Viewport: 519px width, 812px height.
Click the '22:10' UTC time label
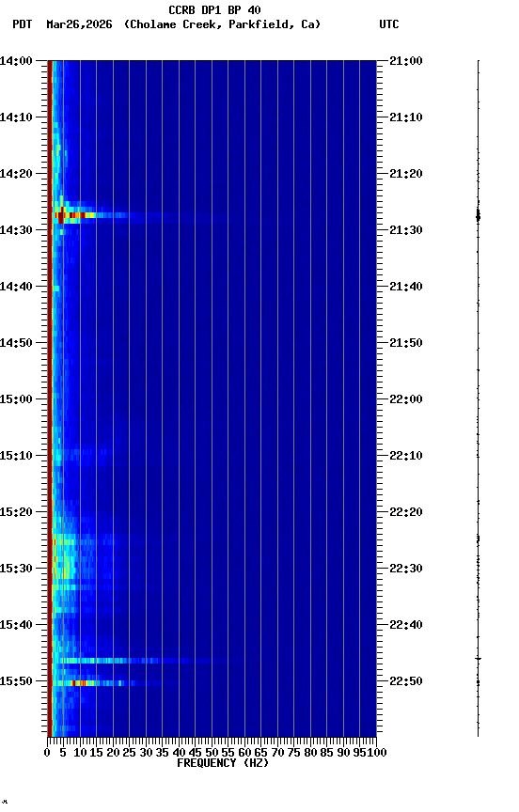pyautogui.click(x=406, y=456)
